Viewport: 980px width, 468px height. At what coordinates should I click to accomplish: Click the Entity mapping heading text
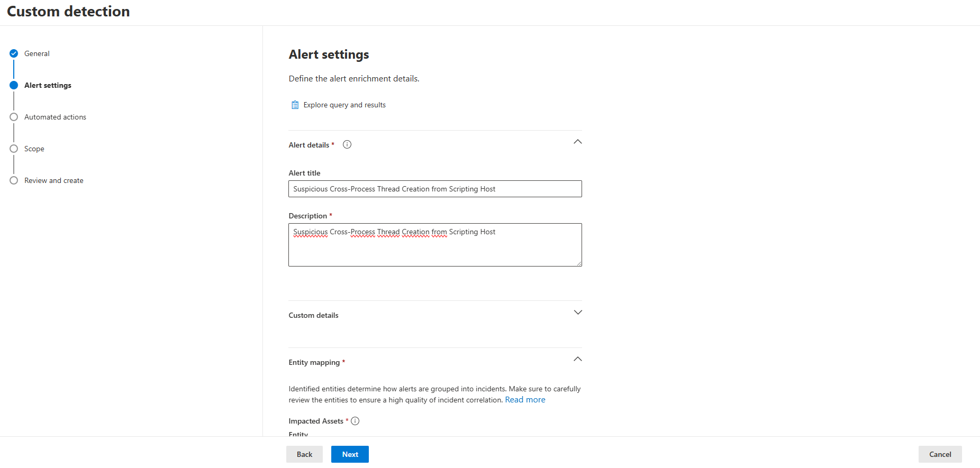pos(314,362)
